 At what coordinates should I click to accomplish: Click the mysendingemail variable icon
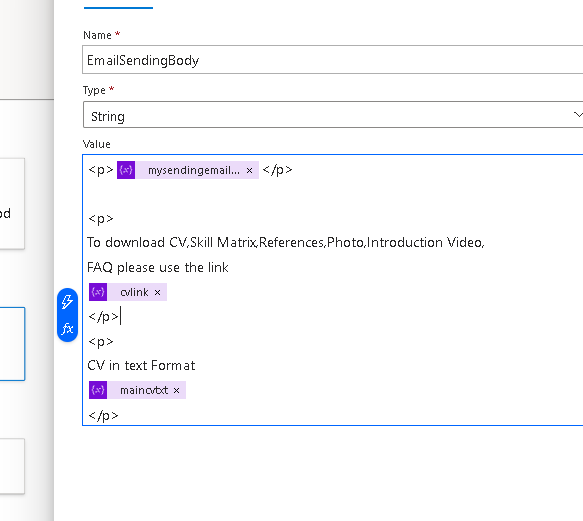click(x=126, y=170)
